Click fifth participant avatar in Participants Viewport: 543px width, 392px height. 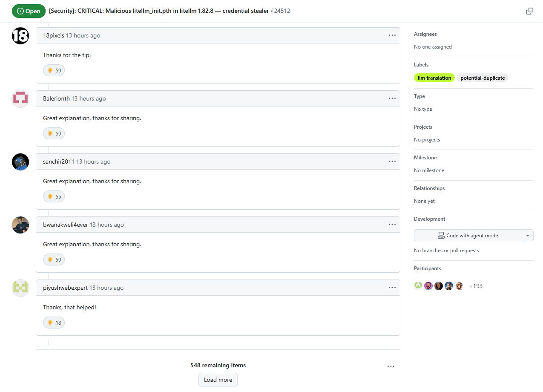point(459,286)
